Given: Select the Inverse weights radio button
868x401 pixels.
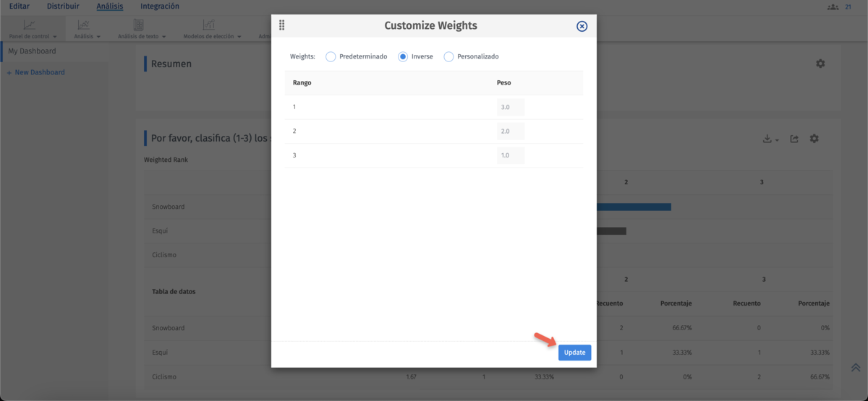Looking at the screenshot, I should coord(404,56).
